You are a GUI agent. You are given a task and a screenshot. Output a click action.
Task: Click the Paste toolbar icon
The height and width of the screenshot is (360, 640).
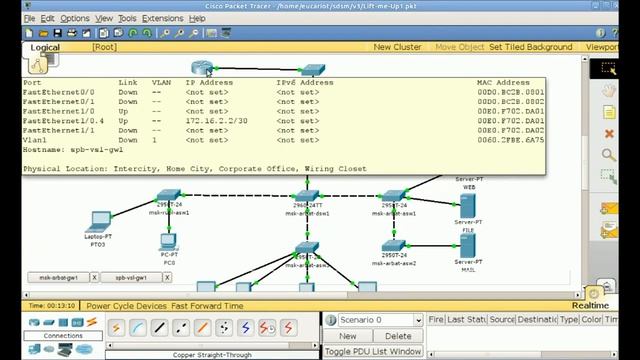click(x=118, y=33)
